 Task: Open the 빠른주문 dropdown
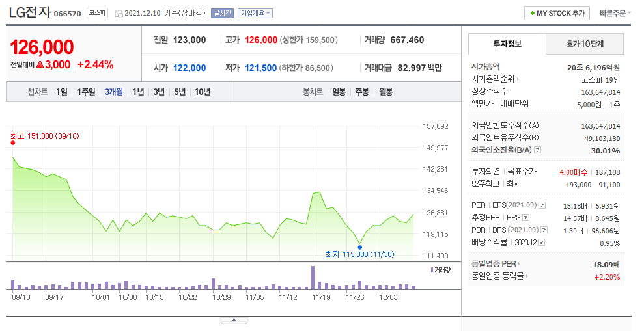[x=615, y=13]
